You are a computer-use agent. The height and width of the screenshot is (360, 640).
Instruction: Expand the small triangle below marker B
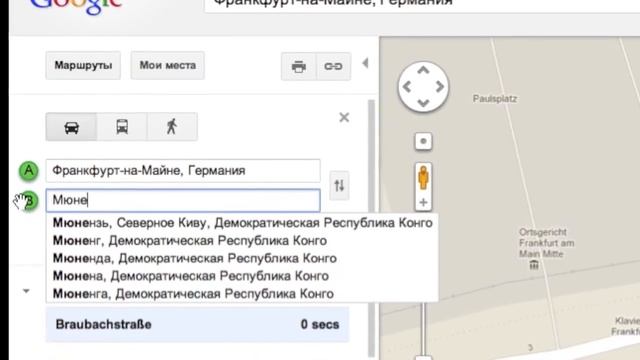pos(26,291)
